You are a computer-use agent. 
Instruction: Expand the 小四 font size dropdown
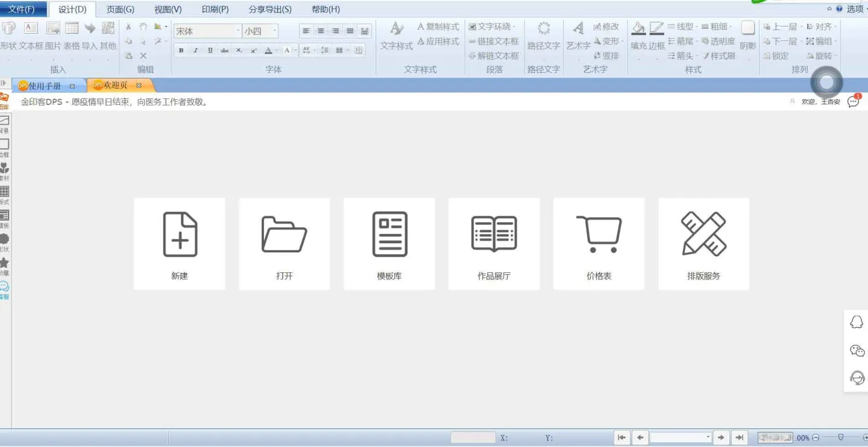(275, 31)
